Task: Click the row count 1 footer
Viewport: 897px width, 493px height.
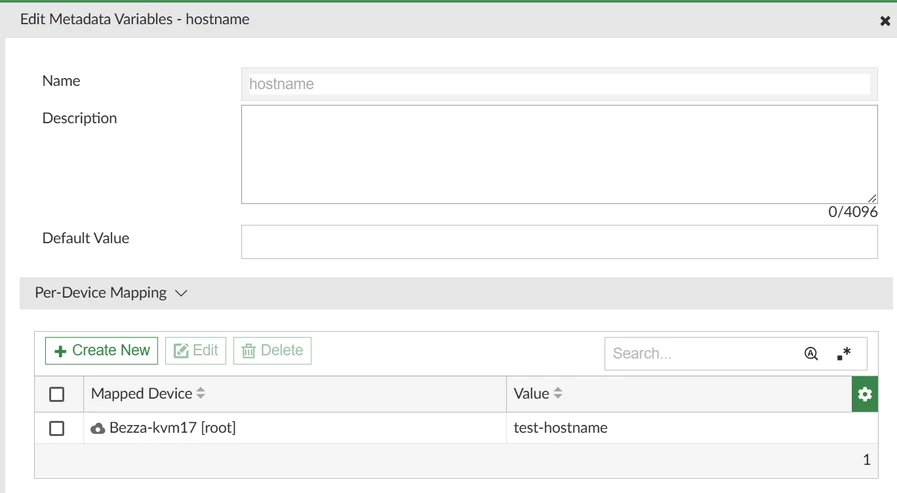Action: tap(867, 460)
